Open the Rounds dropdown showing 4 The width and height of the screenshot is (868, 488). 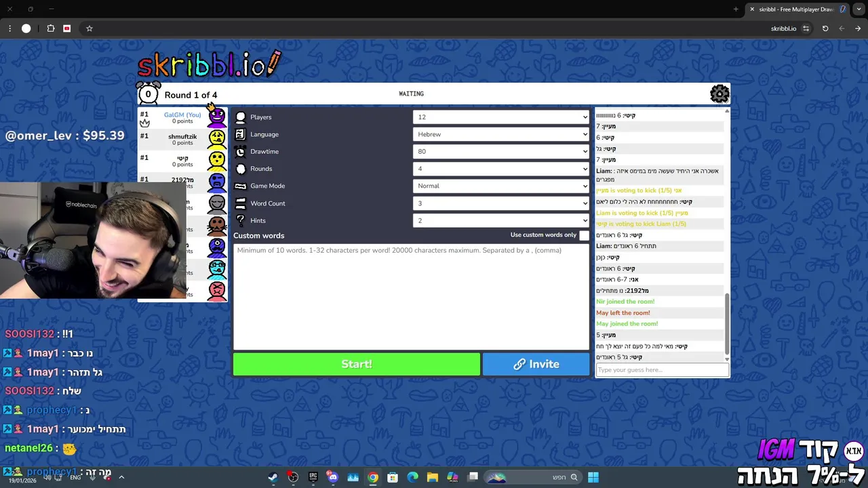(501, 169)
